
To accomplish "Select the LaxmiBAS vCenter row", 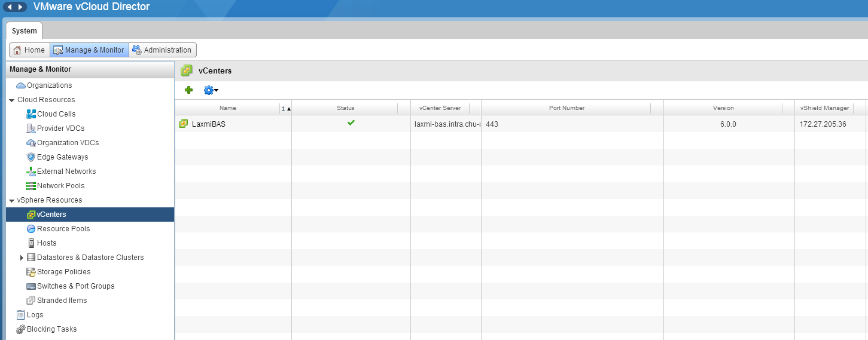I will coord(208,124).
